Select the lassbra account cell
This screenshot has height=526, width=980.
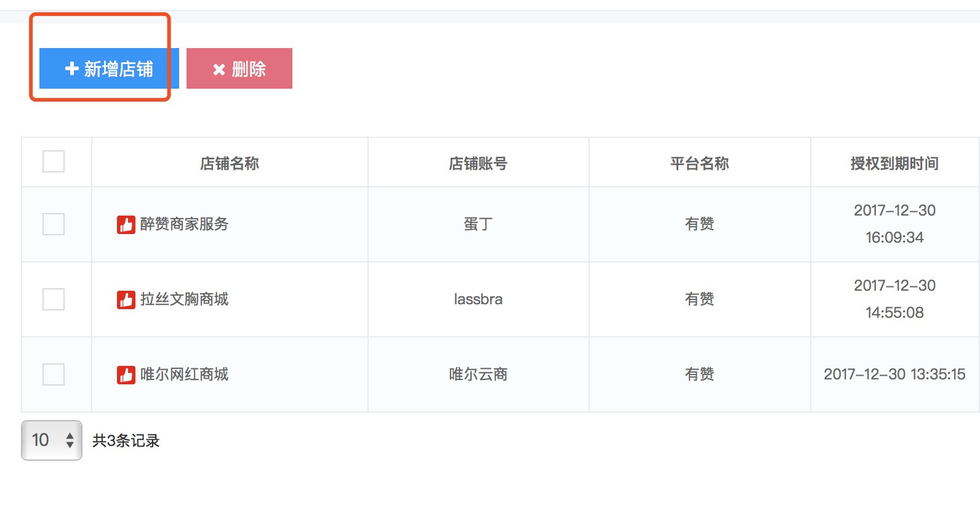(478, 299)
